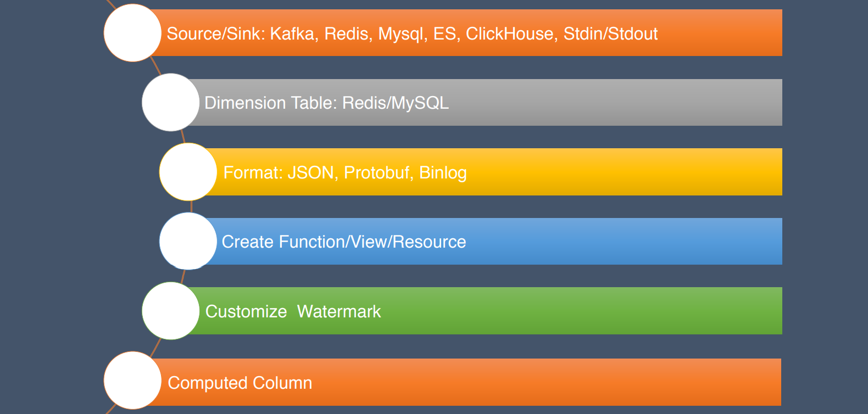This screenshot has height=414, width=868.
Task: Select the Create Function/View/Resource text
Action: click(344, 242)
